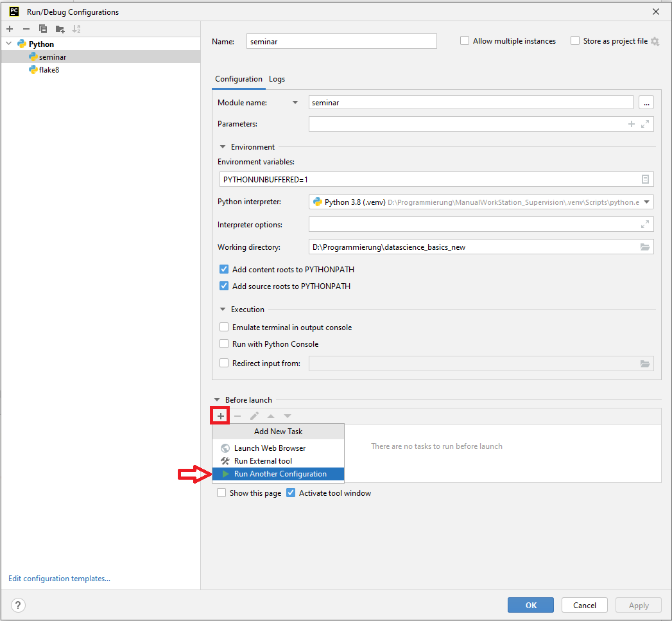The width and height of the screenshot is (672, 621).
Task: Click the add before launch task plus icon
Action: tap(221, 416)
